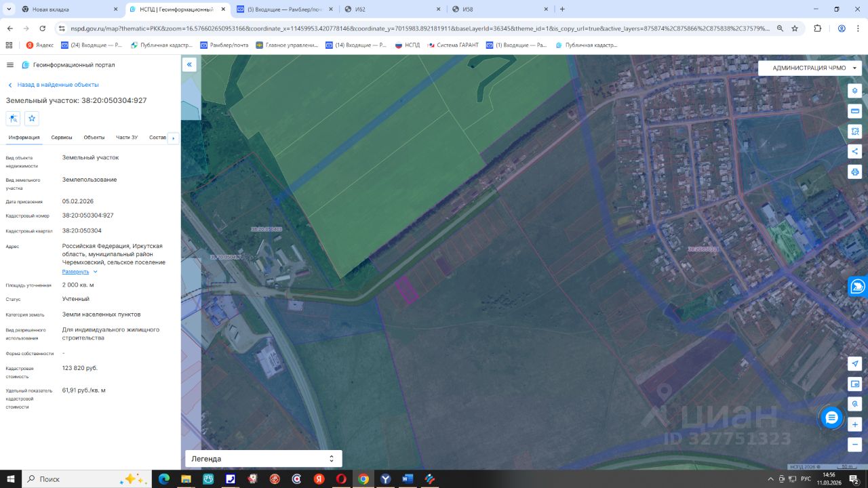Zoom in on the map
Image resolution: width=868 pixels, height=488 pixels.
point(854,425)
